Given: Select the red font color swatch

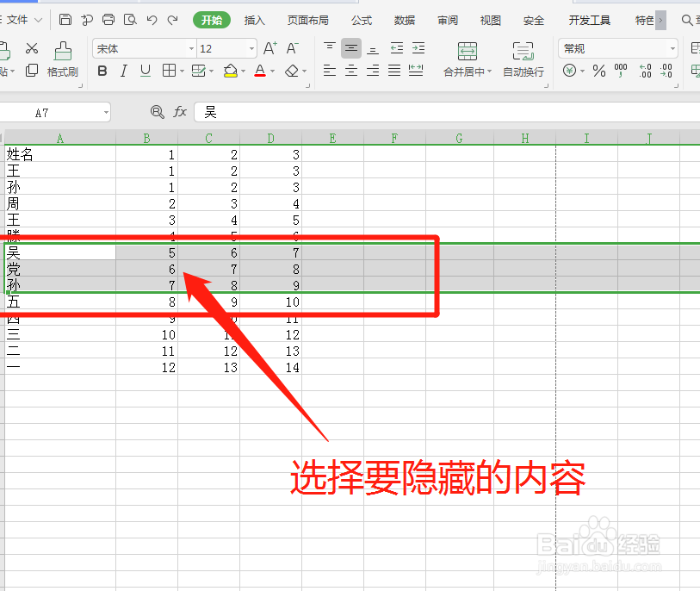Looking at the screenshot, I should [259, 75].
